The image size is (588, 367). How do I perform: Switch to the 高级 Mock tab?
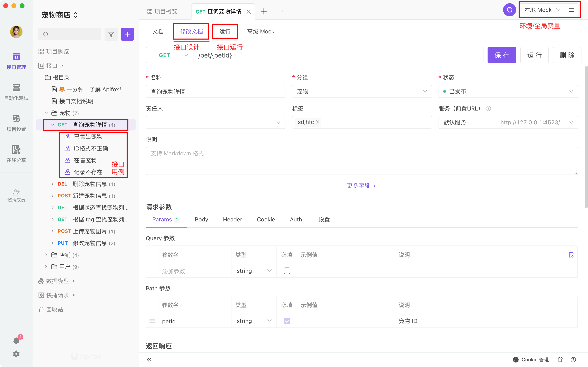261,31
